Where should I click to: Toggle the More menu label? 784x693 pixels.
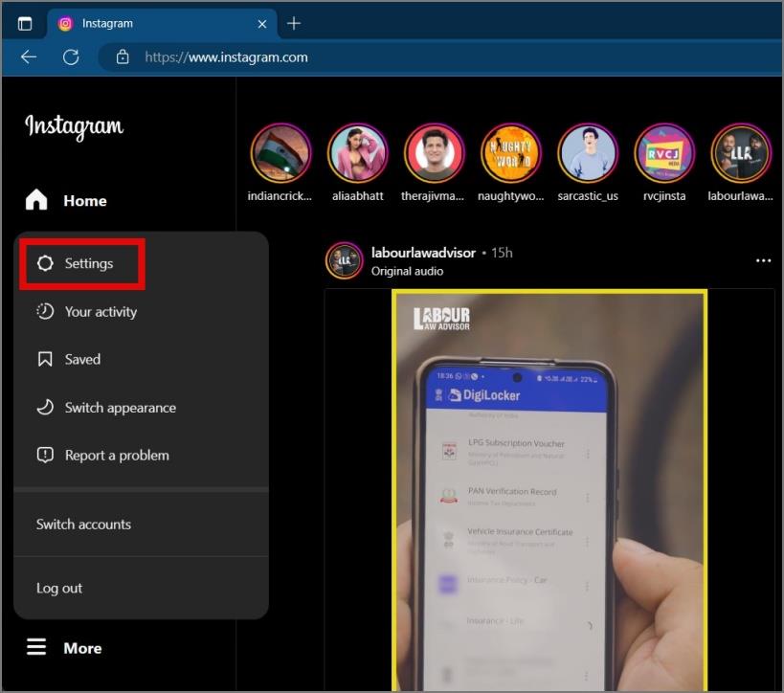click(82, 648)
